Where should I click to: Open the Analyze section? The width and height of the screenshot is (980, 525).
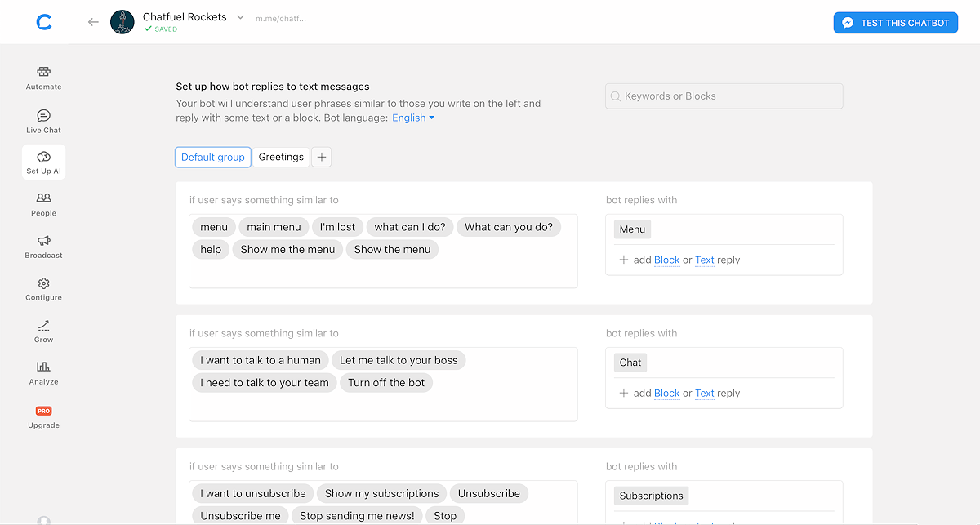pyautogui.click(x=44, y=373)
